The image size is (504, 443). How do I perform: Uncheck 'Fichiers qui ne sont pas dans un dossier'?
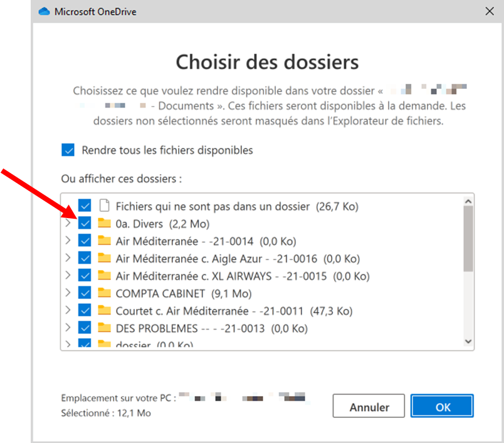coord(85,206)
